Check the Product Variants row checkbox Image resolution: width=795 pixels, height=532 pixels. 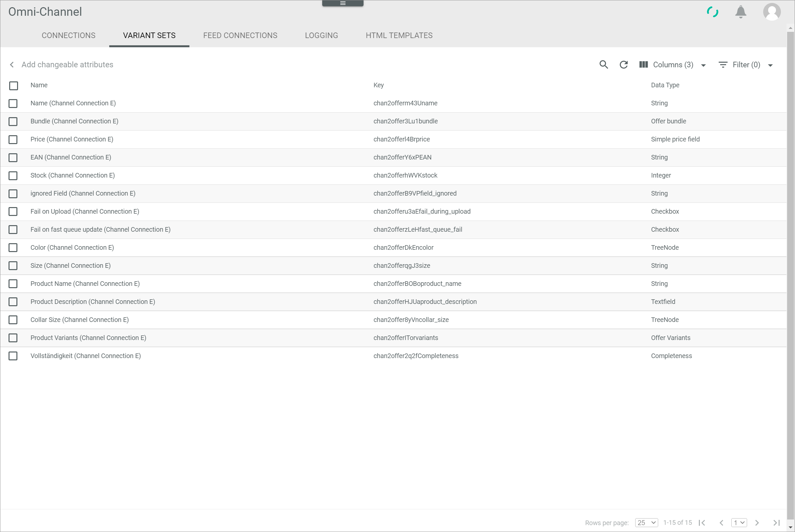coord(13,338)
